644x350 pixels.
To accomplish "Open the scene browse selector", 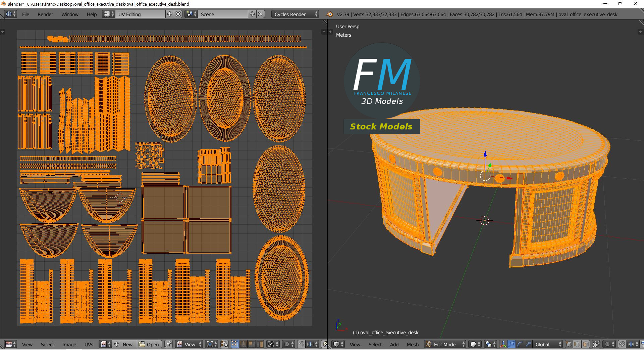I will [x=191, y=14].
